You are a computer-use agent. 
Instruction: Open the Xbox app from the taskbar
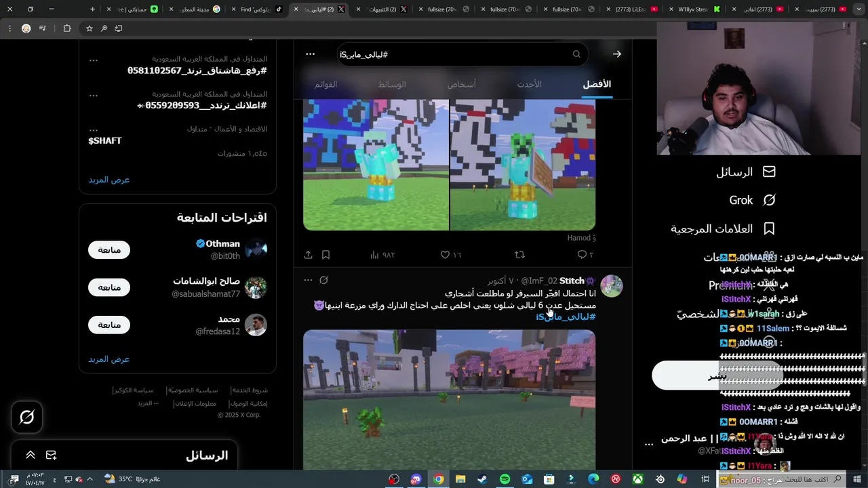(x=637, y=479)
